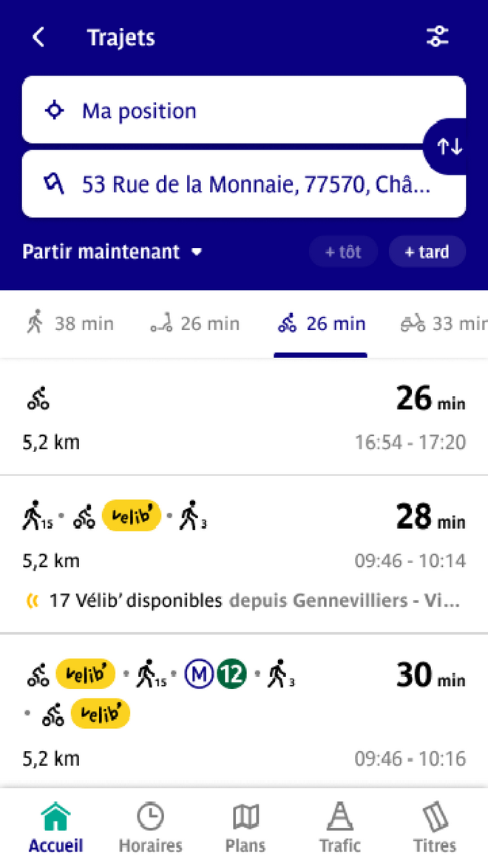Open route filter settings icon
This screenshot has height=868, width=488.
coord(438,37)
